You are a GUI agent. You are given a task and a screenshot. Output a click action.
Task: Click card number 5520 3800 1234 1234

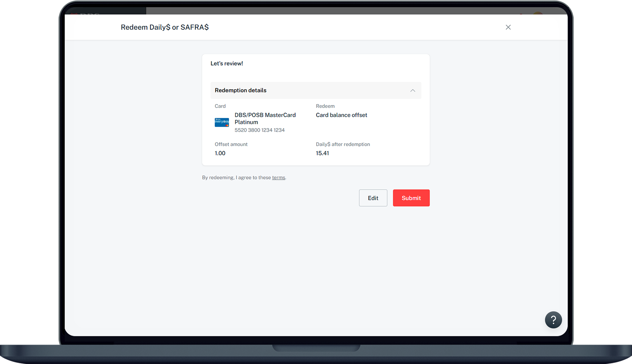coord(260,130)
